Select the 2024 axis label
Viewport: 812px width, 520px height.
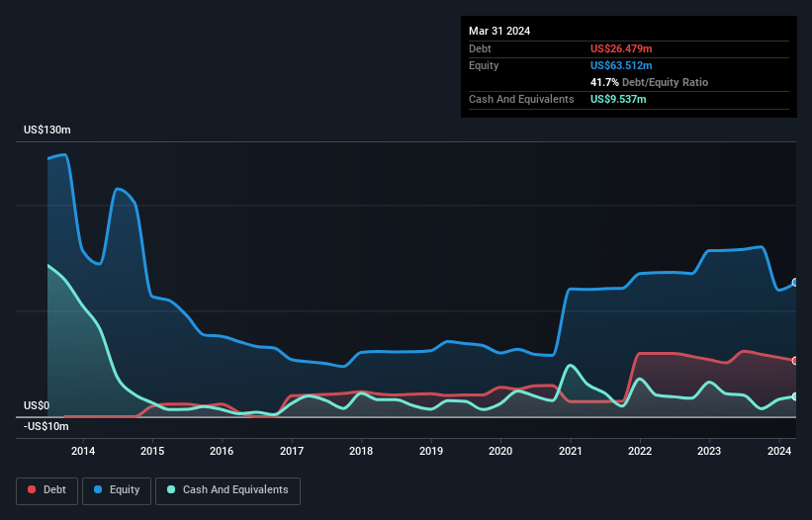(x=779, y=451)
